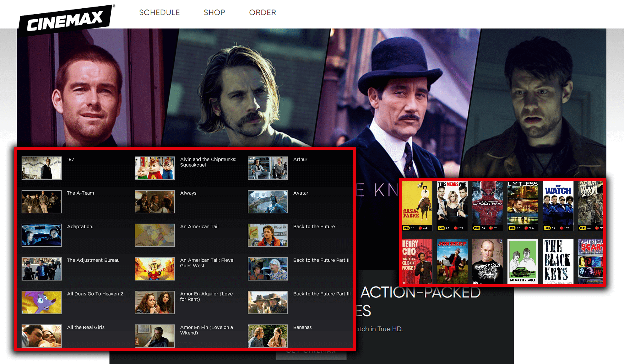Open The A-Team thumbnail

tap(42, 202)
